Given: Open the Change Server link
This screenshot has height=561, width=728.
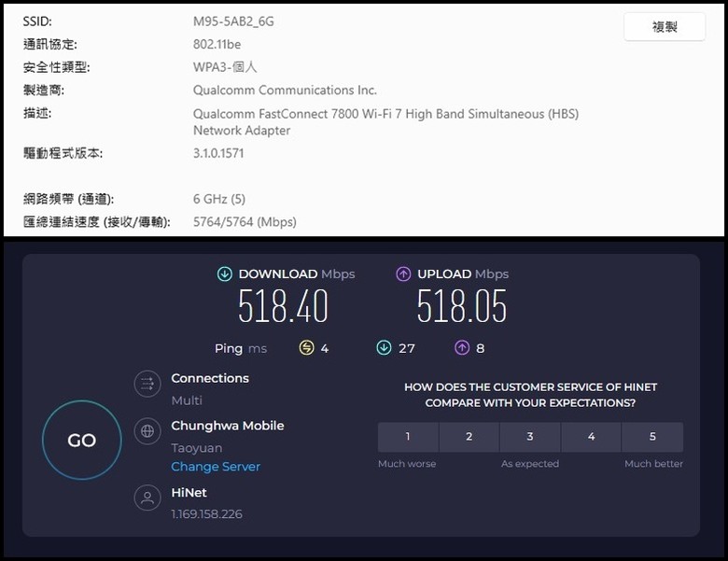Looking at the screenshot, I should point(216,467).
